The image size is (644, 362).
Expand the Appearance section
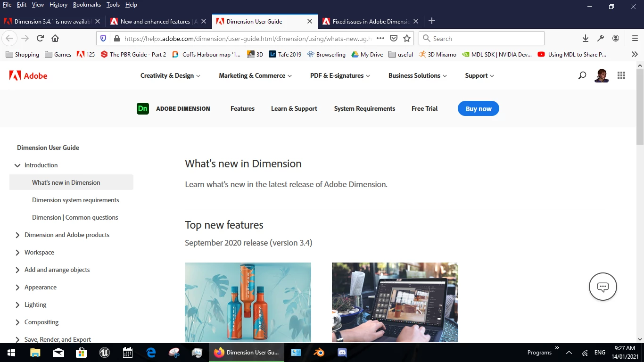pos(17,288)
